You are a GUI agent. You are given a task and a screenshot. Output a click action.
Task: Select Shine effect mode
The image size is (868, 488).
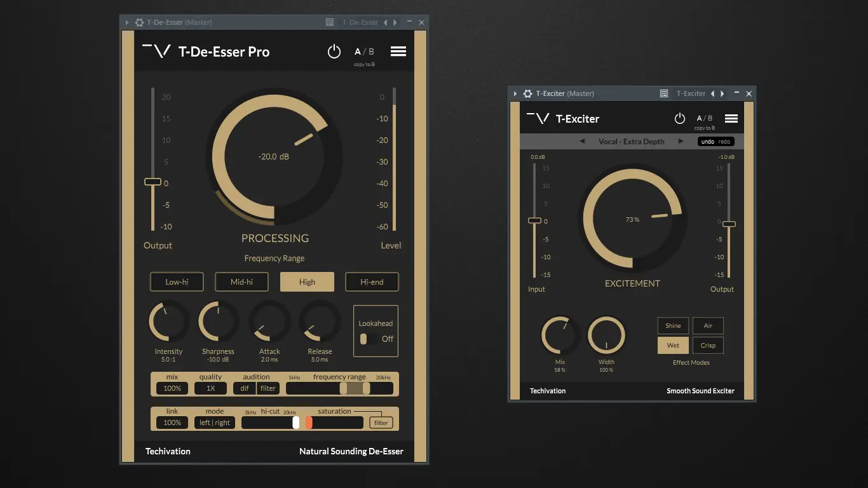(x=673, y=326)
